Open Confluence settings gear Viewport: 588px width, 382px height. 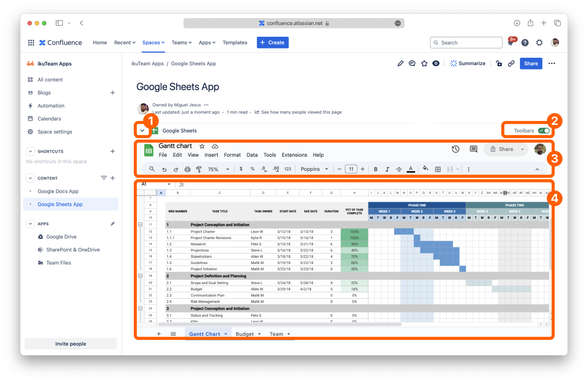(x=539, y=43)
